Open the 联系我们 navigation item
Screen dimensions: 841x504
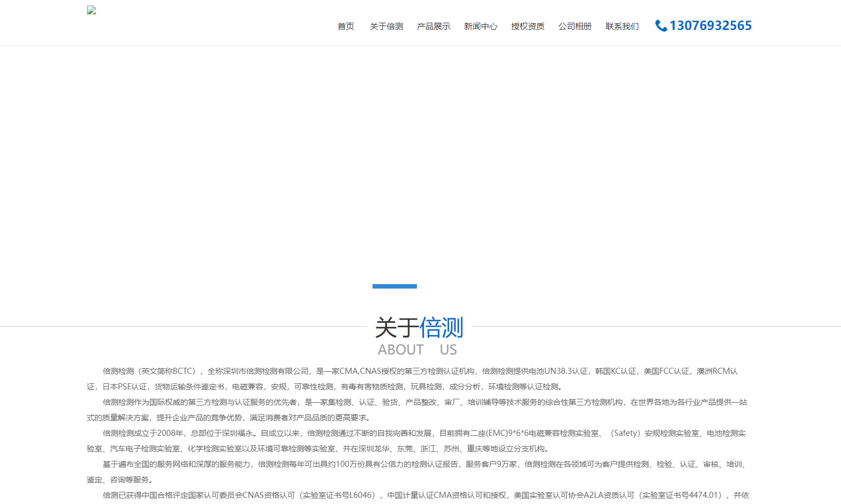[x=621, y=26]
